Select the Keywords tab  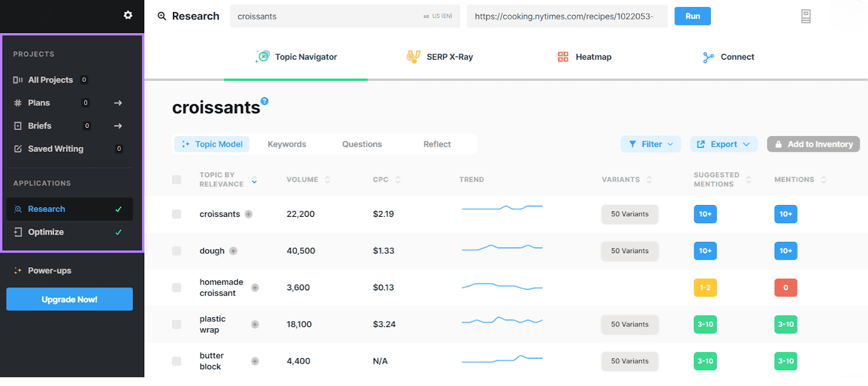tap(286, 144)
